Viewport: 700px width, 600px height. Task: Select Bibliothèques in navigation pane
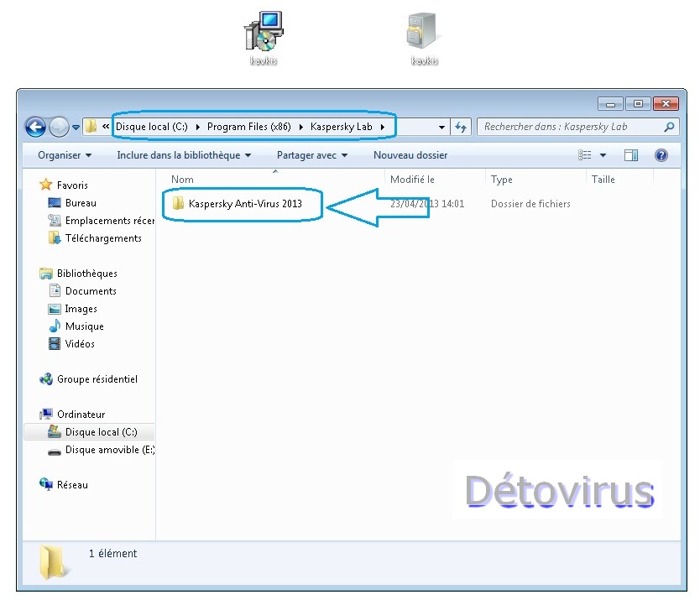point(87,274)
